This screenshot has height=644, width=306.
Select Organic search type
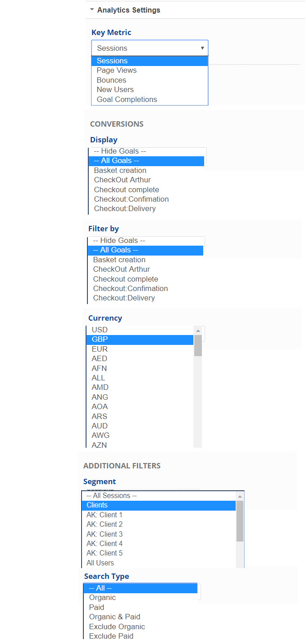tap(102, 598)
